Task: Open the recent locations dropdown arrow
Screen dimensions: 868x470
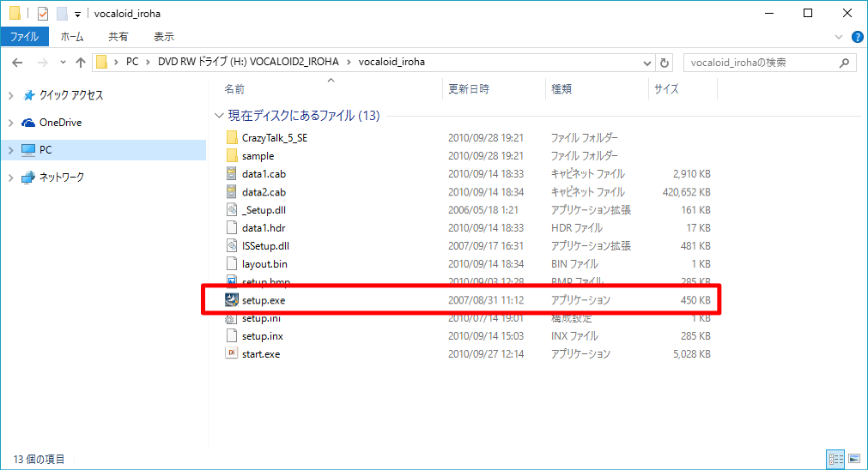Action: 63,63
